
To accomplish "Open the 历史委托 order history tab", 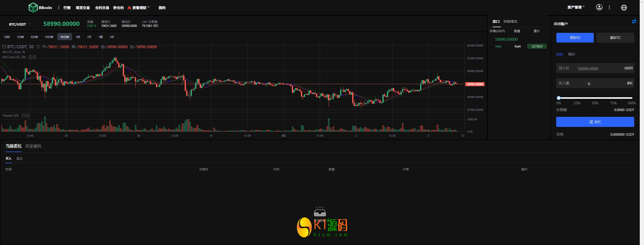I will tap(33, 146).
